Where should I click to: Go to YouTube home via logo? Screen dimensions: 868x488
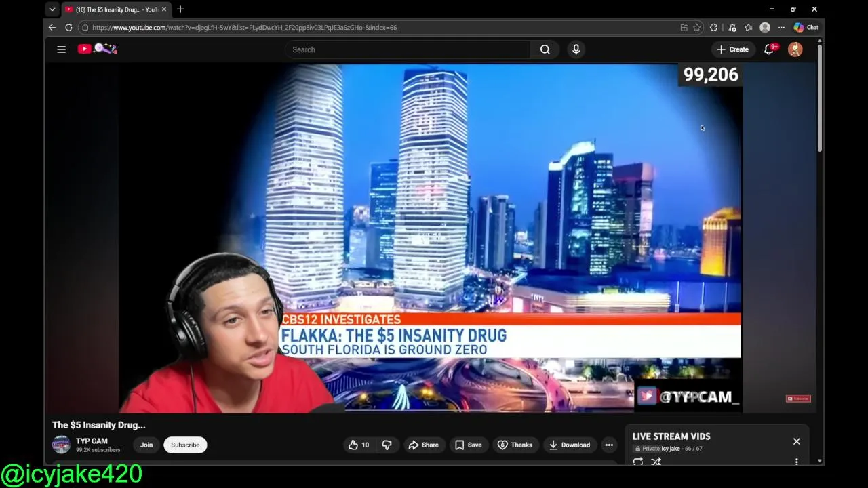[97, 49]
